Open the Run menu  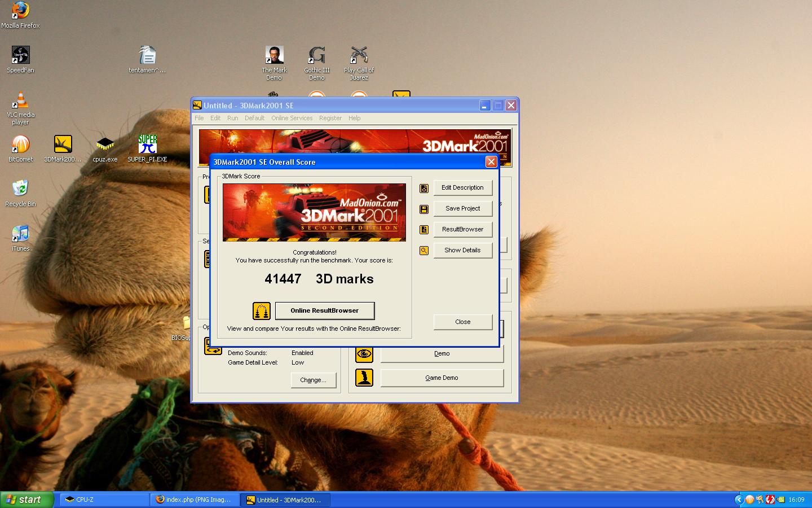point(232,118)
